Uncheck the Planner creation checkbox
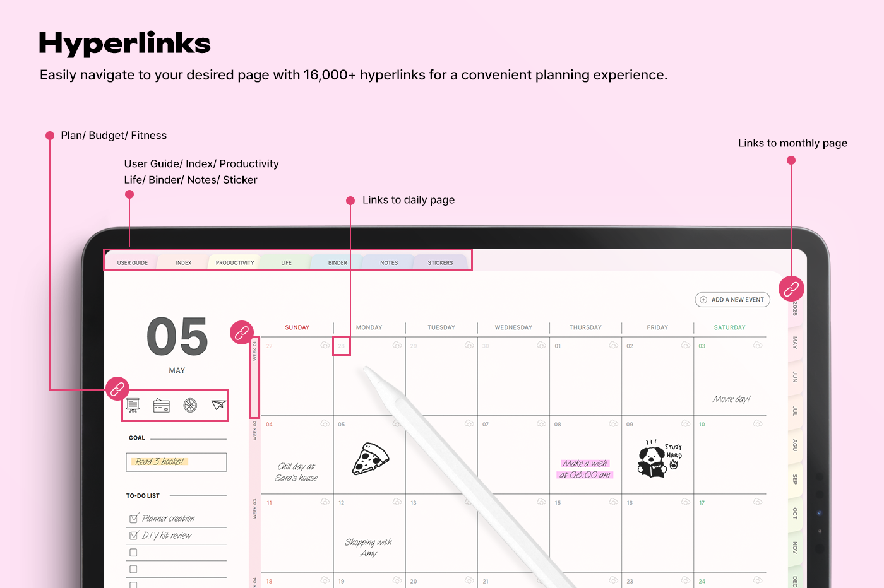 (x=133, y=519)
